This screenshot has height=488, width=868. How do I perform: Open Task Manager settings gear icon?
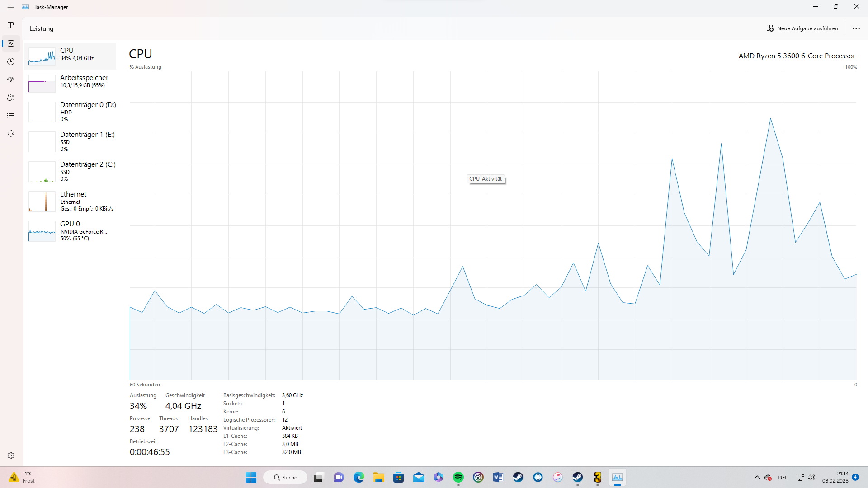pos(11,455)
